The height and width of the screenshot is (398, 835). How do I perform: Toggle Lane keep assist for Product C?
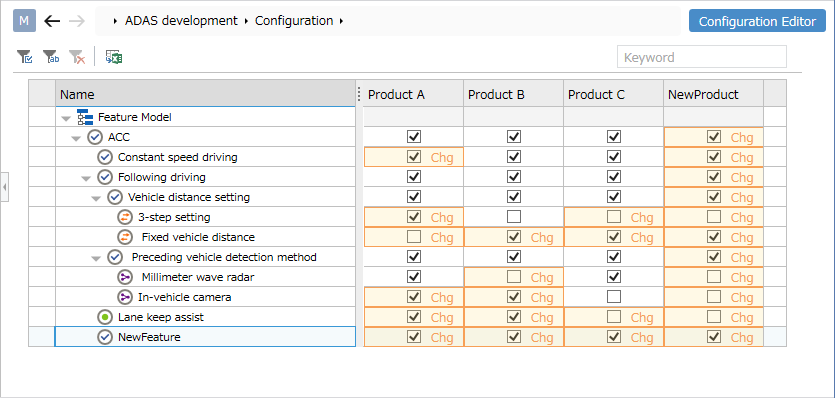(614, 317)
